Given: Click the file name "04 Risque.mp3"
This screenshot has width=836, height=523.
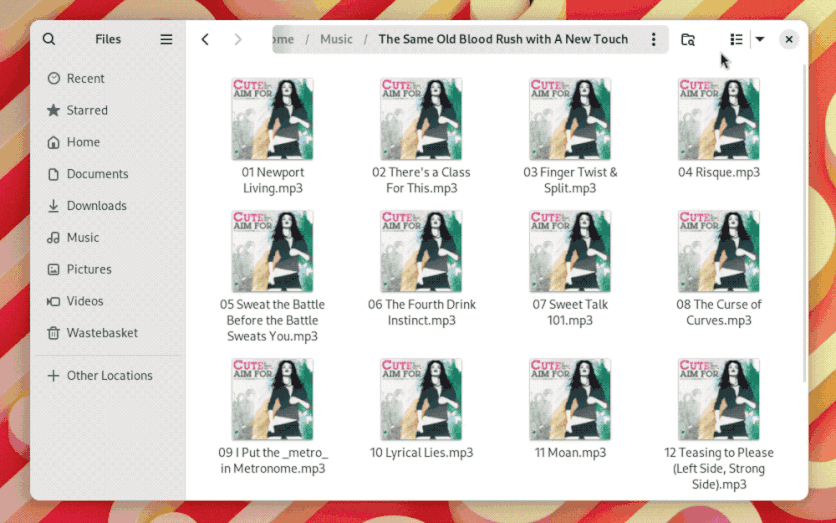Looking at the screenshot, I should (719, 172).
